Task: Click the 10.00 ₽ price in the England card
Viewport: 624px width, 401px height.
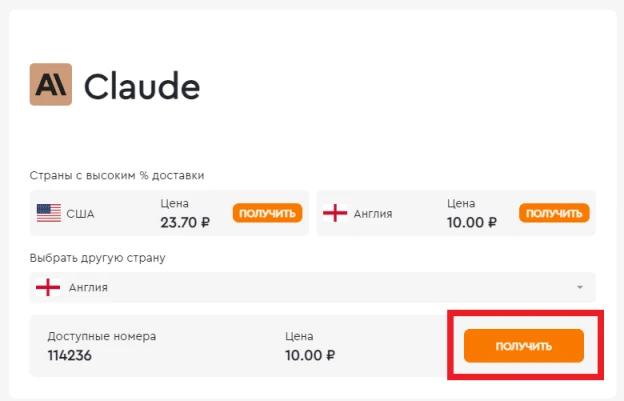Action: pyautogui.click(x=472, y=222)
